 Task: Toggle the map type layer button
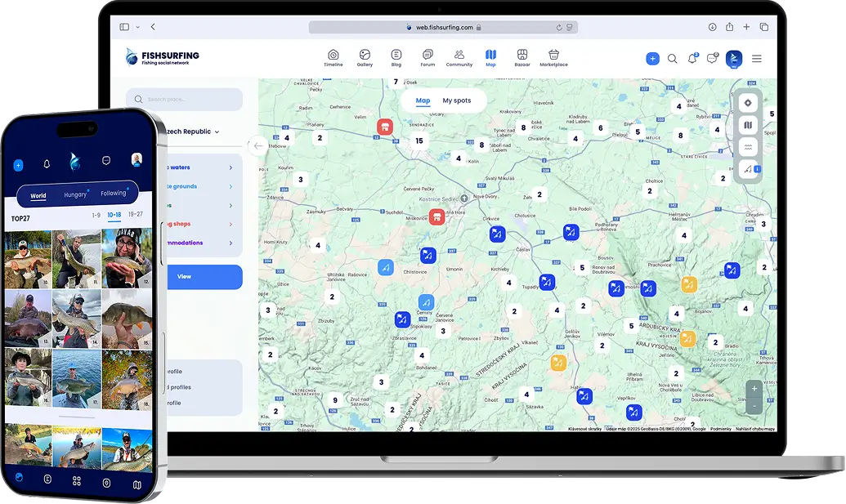pyautogui.click(x=748, y=125)
